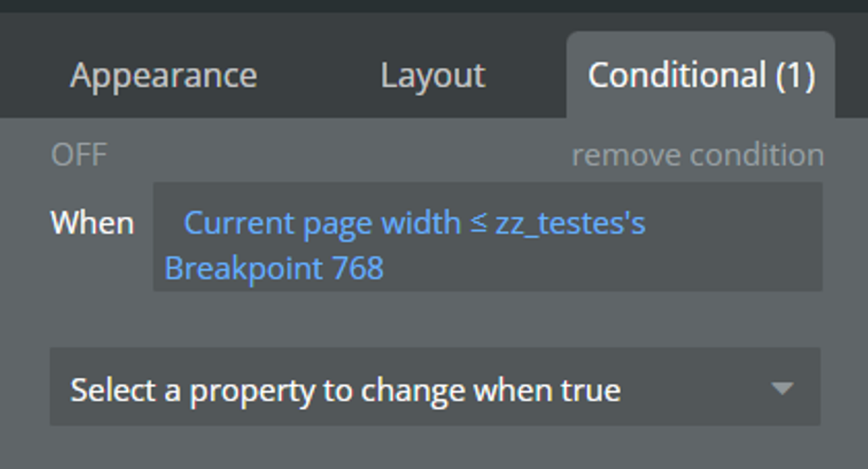The image size is (868, 469).
Task: Select the Conditional (1) tab
Action: pyautogui.click(x=701, y=76)
